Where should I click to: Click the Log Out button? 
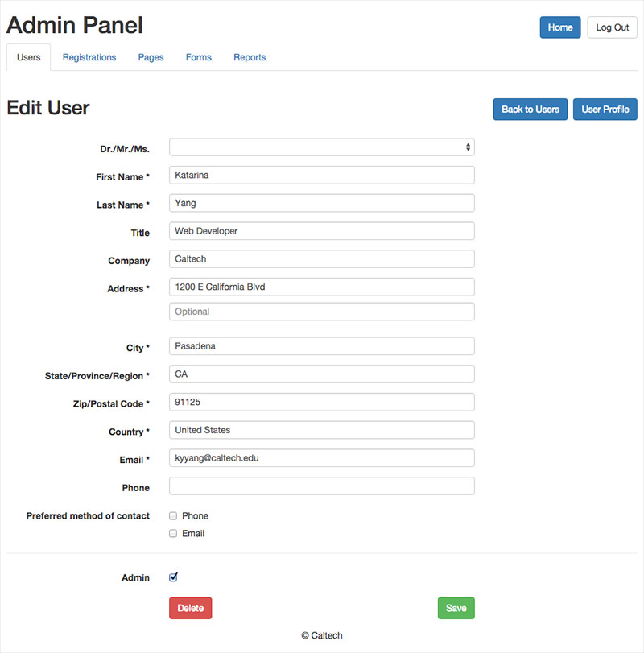point(612,27)
